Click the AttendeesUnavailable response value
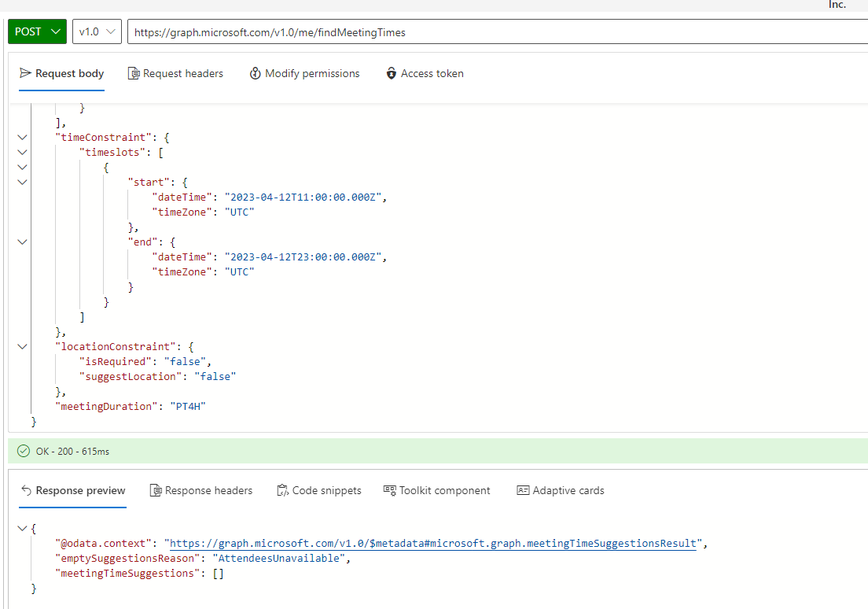Screen dimensions: 868x609 click(278, 559)
